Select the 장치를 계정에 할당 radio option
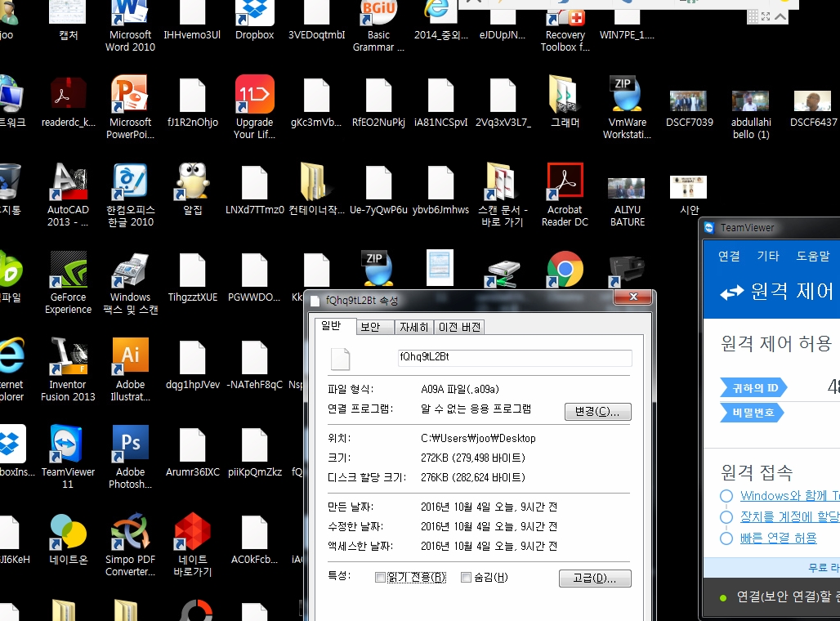This screenshot has height=621, width=840. click(726, 517)
